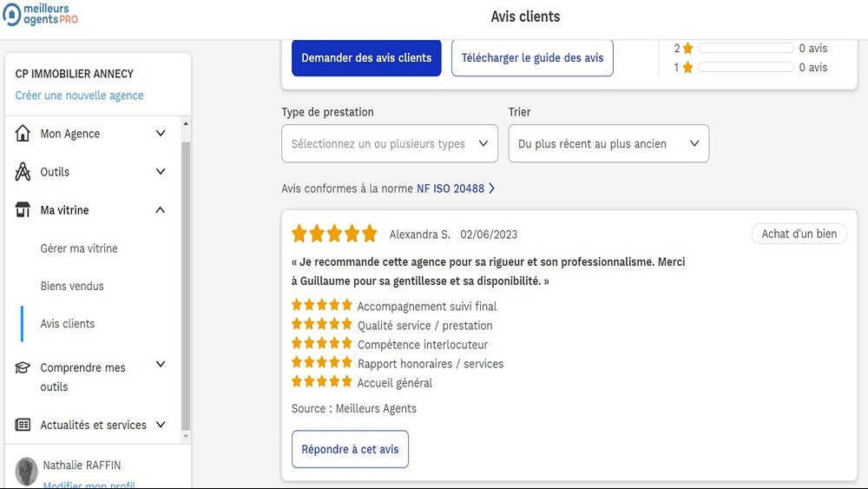Open Gérer ma vitrine menu item
868x489 pixels.
click(x=79, y=248)
